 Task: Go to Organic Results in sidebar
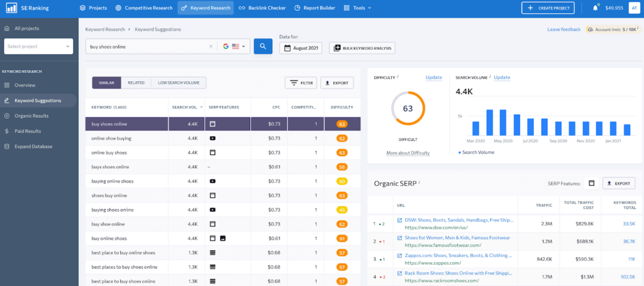pyautogui.click(x=31, y=116)
